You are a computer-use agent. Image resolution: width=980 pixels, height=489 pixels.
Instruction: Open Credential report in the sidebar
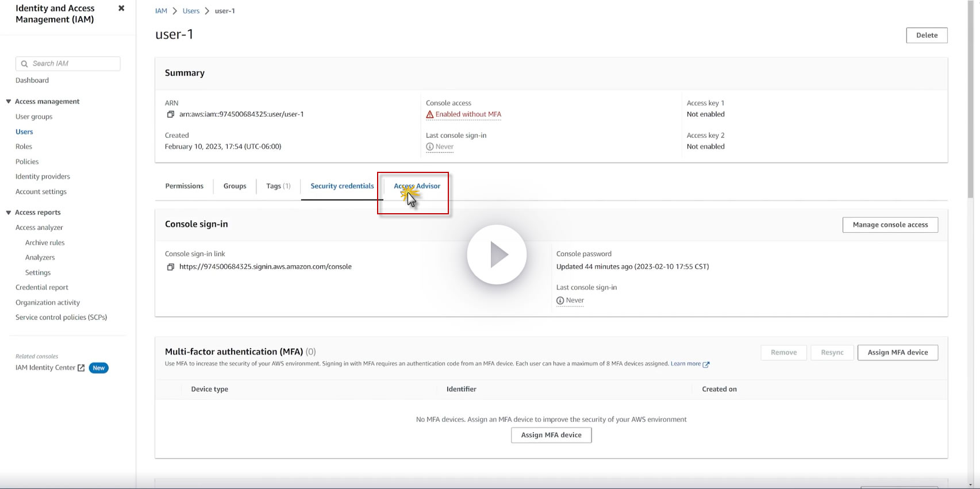pyautogui.click(x=42, y=287)
